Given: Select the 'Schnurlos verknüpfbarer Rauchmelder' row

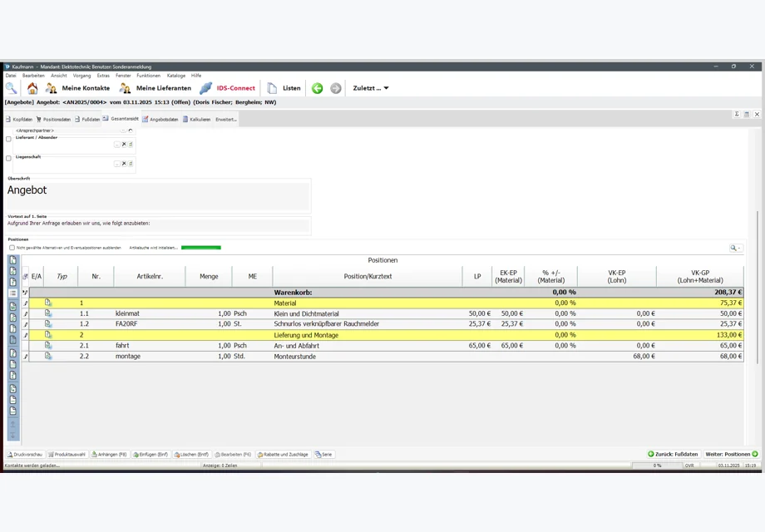Looking at the screenshot, I should (x=386, y=324).
